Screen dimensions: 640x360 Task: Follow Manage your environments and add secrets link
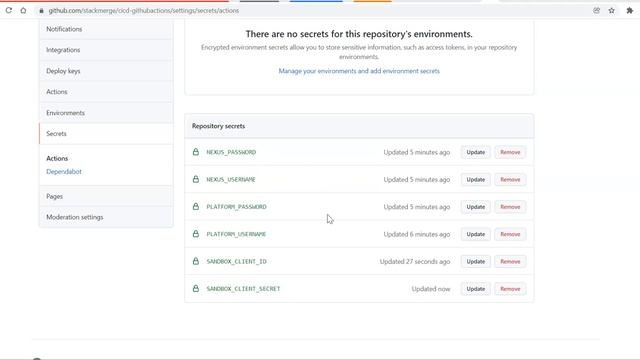point(359,71)
